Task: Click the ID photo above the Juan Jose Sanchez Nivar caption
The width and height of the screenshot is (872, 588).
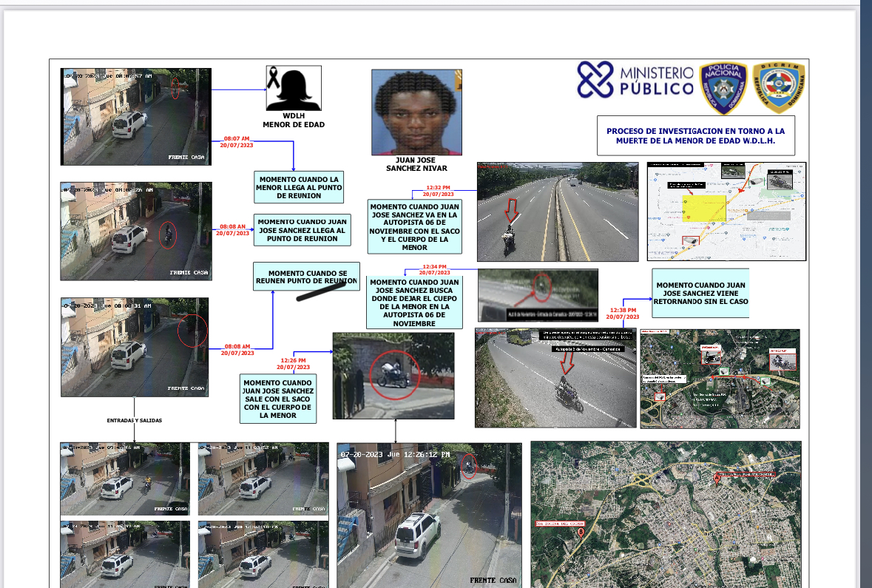Action: (x=416, y=112)
